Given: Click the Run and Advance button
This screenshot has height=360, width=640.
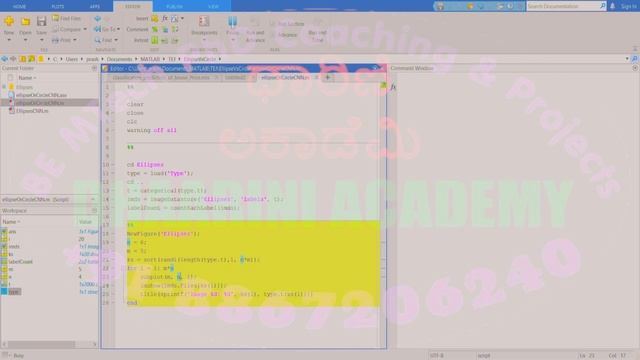Looking at the screenshot, I should click(255, 30).
